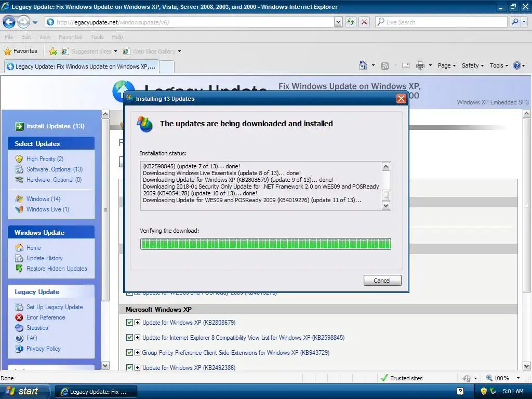The width and height of the screenshot is (532, 399).
Task: Click the Live Search box
Action: (x=441, y=22)
